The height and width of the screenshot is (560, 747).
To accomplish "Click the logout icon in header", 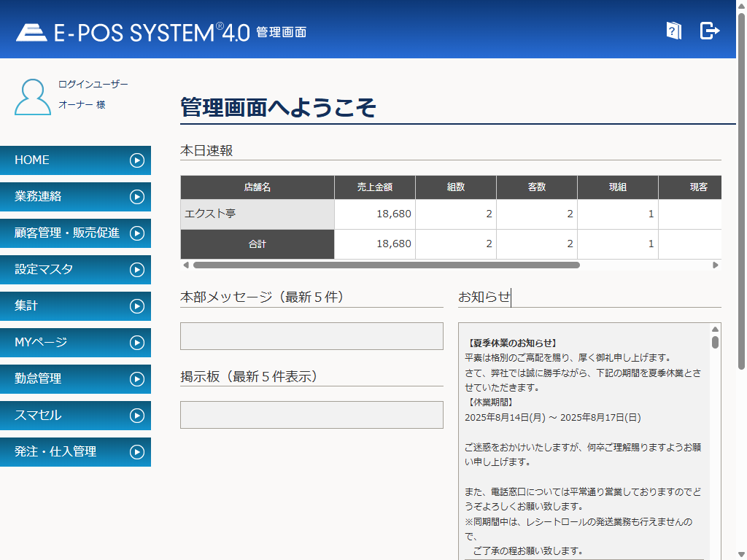I will pos(709,31).
